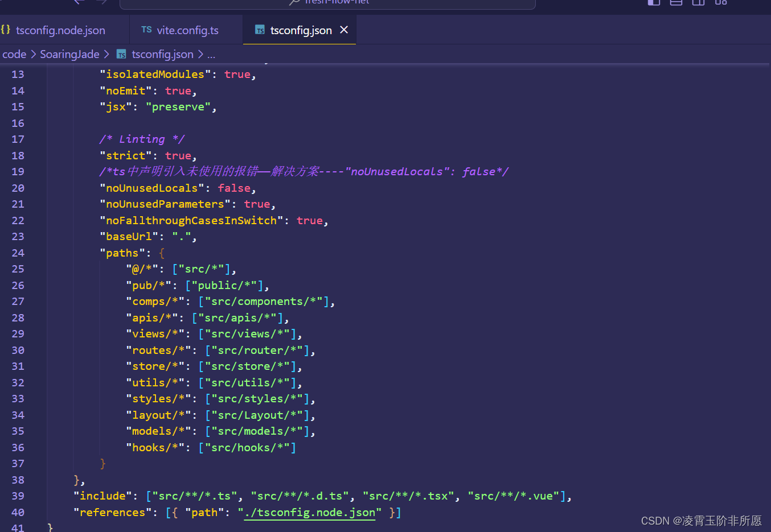Click the "baseUrl" key
Viewport: 771px width, 532px height.
tap(129, 236)
